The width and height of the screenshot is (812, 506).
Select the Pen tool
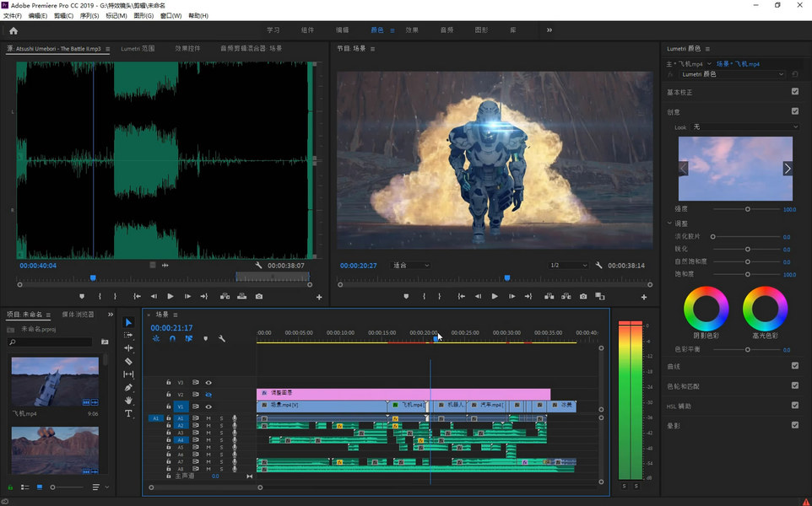coord(128,387)
